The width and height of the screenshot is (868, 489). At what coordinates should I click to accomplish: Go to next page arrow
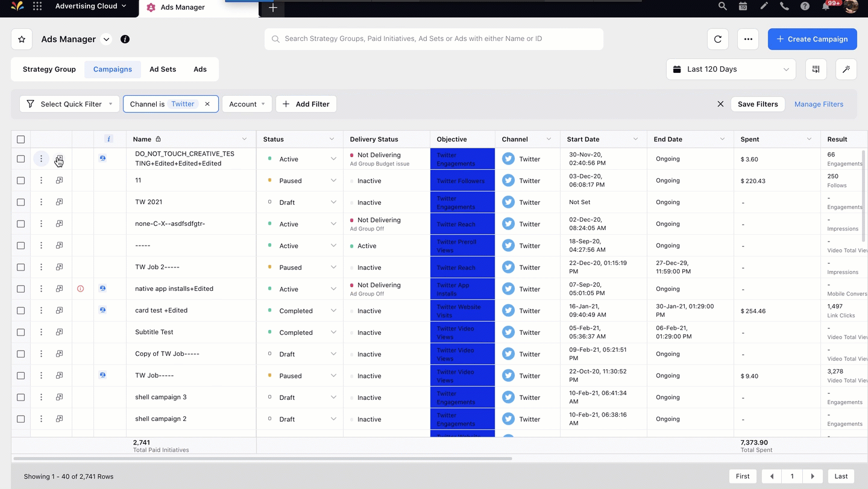coord(813,476)
